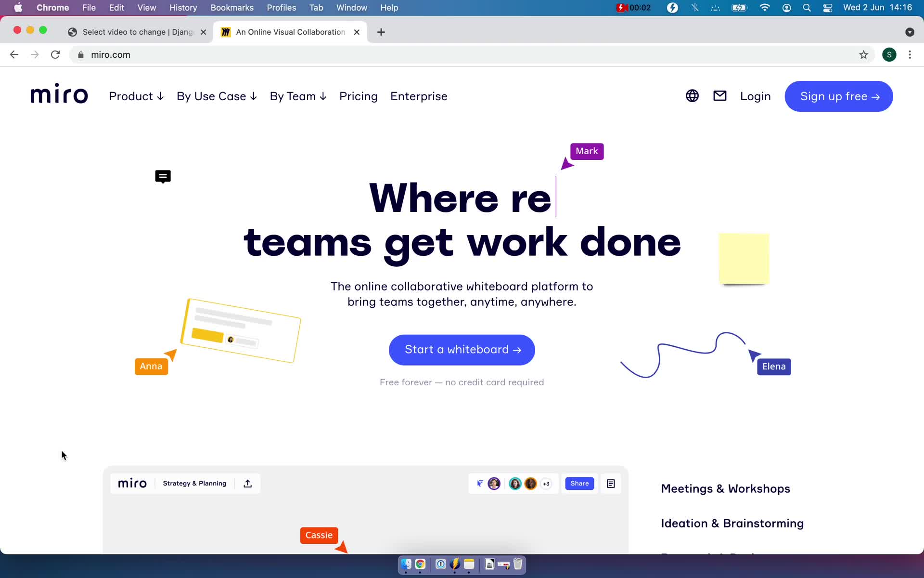
Task: Open the notes panel icon next to Share
Action: click(611, 484)
